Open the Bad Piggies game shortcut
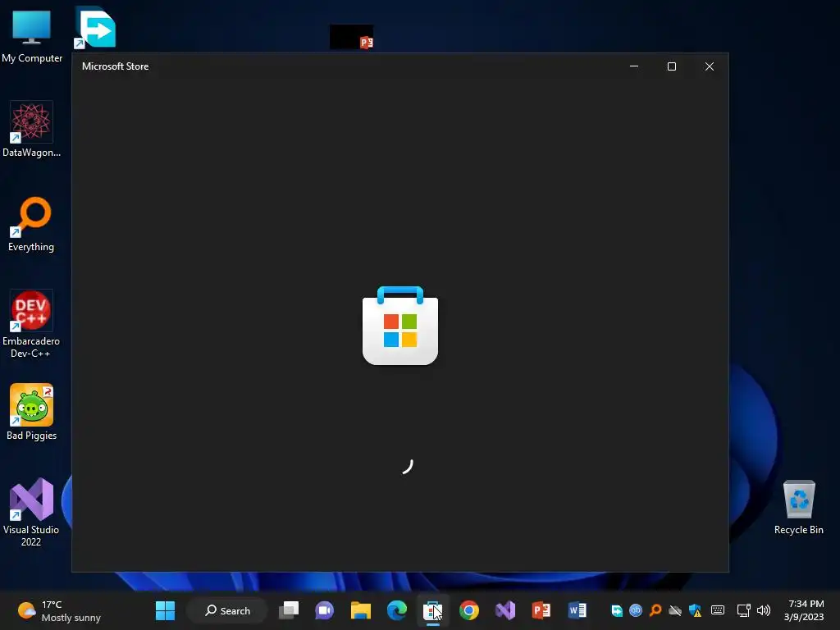Screen dimensions: 840x630 (31, 412)
